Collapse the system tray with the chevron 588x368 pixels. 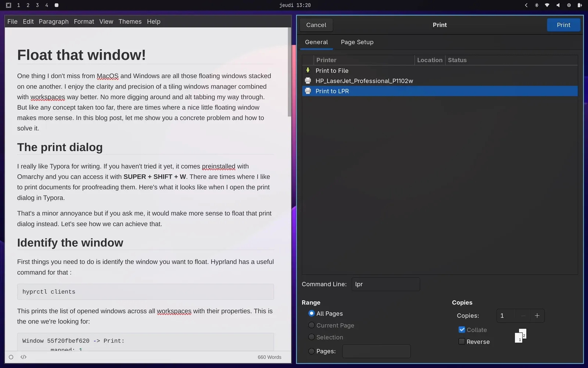point(526,5)
